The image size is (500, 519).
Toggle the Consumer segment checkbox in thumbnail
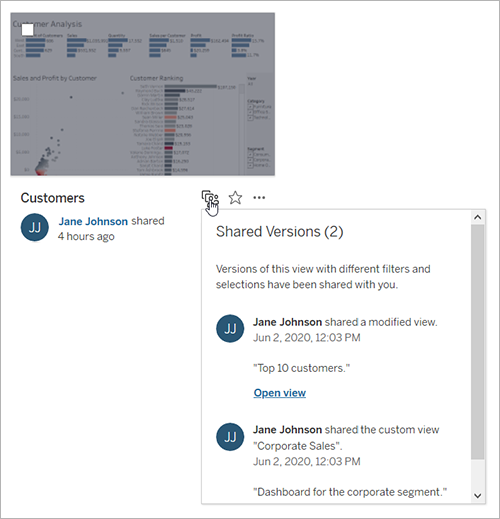[250, 155]
